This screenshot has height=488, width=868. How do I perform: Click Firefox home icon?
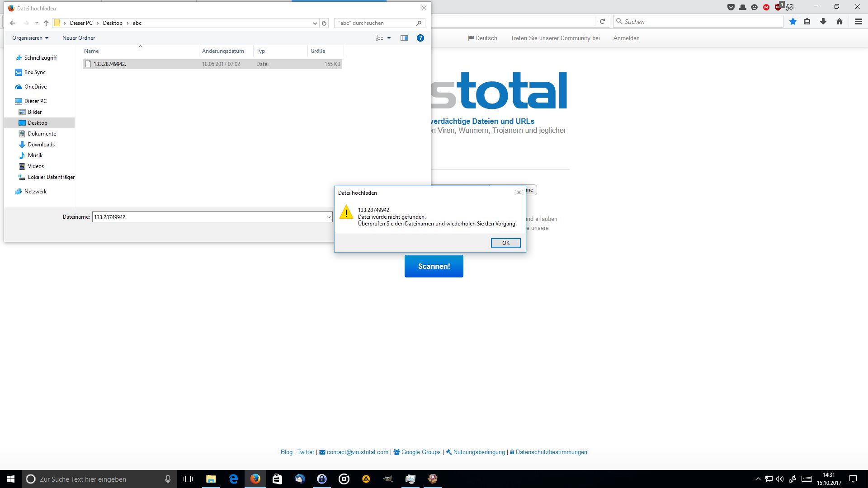tap(840, 22)
